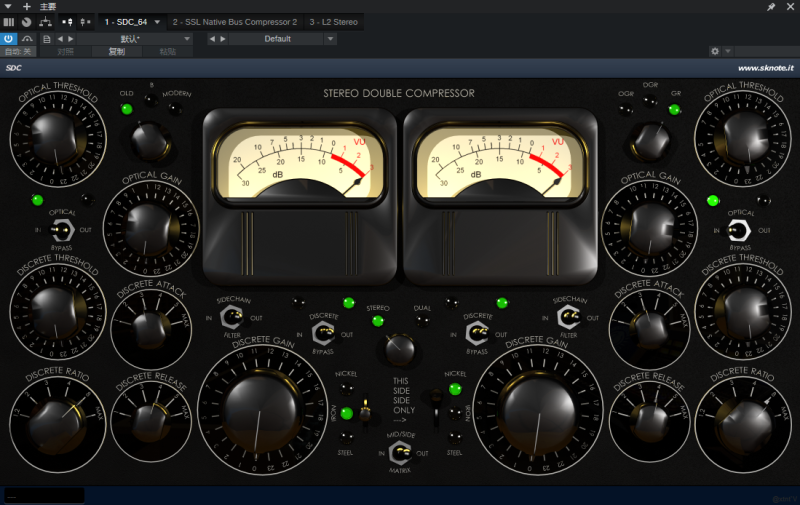Open the top-left triangle menu

coord(8,7)
